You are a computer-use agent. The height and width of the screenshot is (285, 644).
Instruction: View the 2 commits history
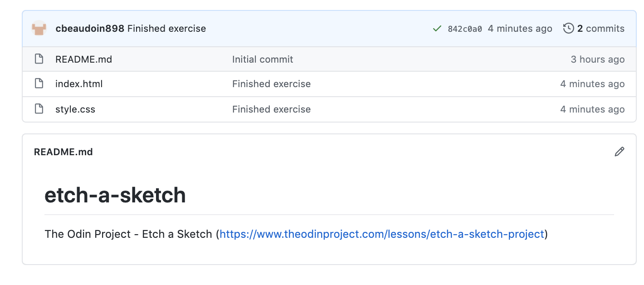click(x=600, y=29)
